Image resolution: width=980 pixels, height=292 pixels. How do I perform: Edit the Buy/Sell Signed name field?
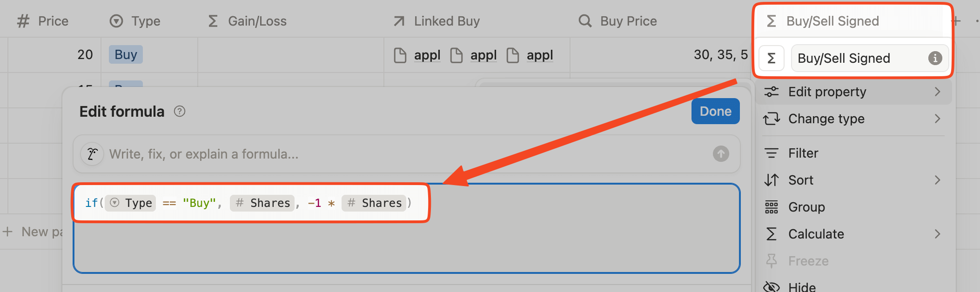click(x=861, y=58)
